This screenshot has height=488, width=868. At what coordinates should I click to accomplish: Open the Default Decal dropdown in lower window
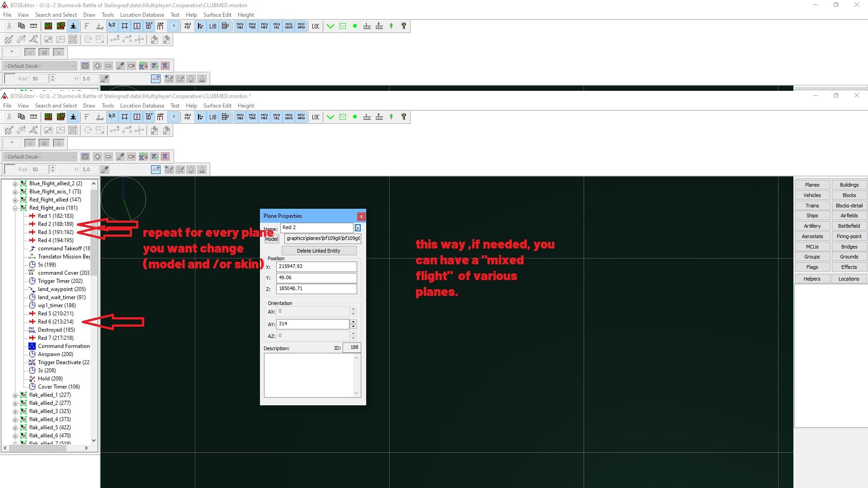coord(40,157)
